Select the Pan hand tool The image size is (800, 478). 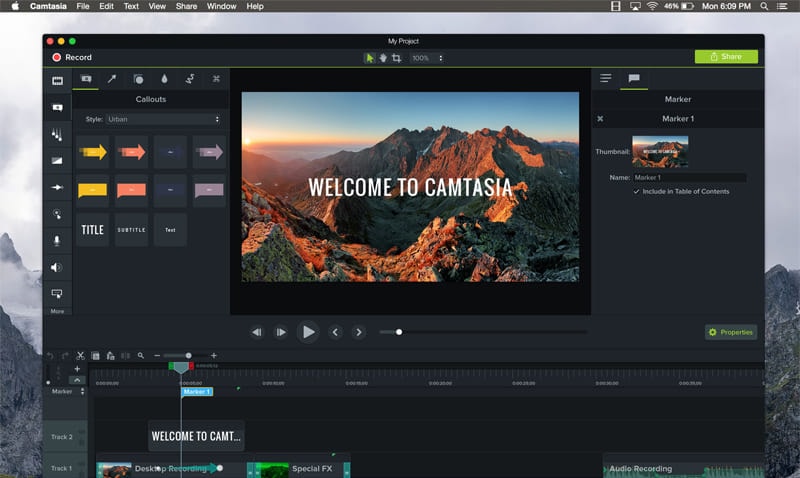point(383,58)
